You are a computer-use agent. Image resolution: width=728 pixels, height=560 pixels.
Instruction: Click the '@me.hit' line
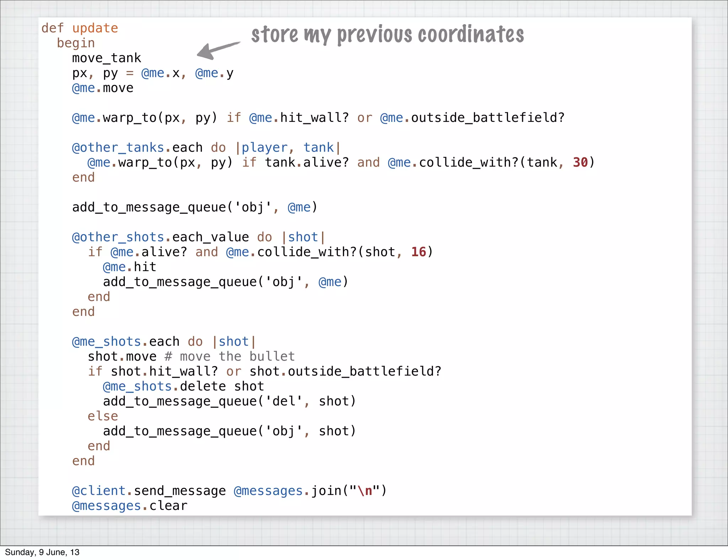point(129,267)
